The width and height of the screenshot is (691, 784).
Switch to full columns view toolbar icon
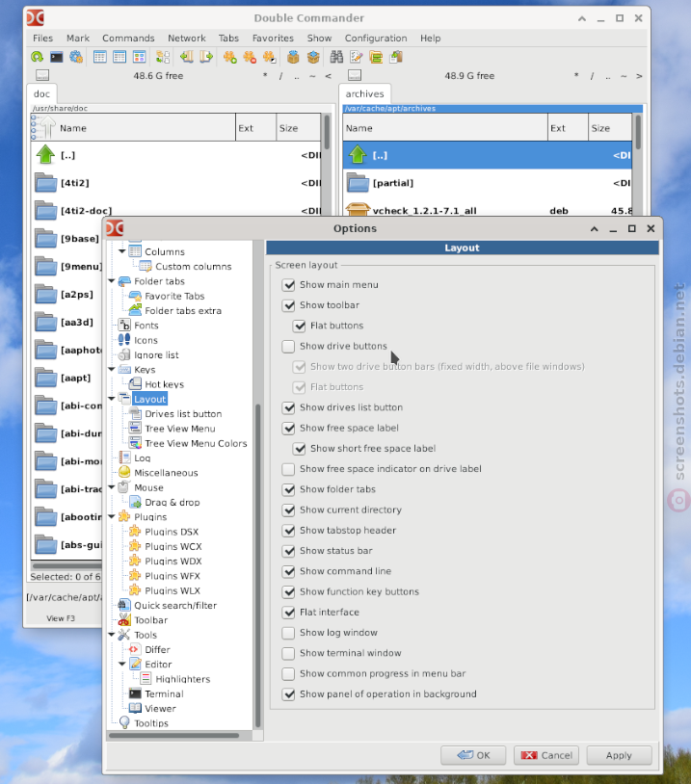[x=120, y=57]
